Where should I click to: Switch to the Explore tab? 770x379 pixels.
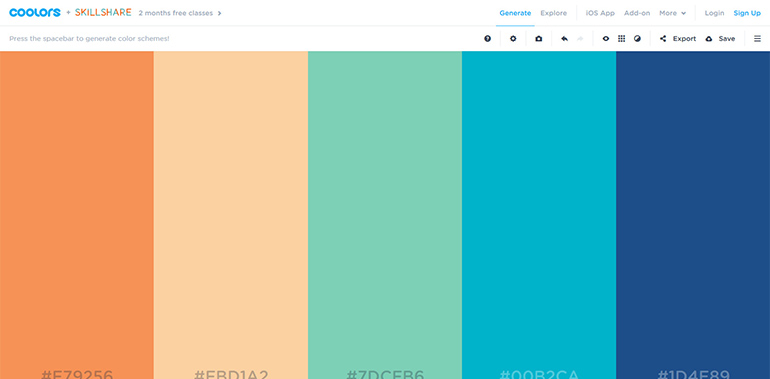553,13
